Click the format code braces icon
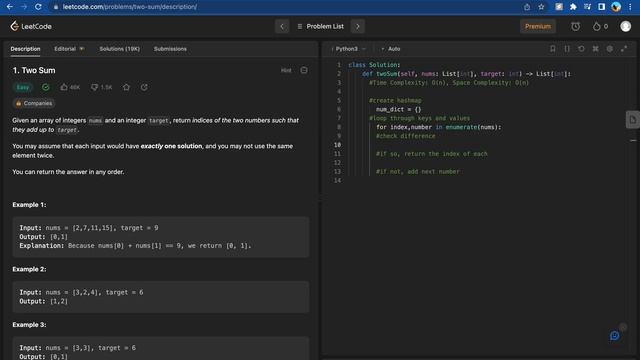Image resolution: width=640 pixels, height=360 pixels. click(x=567, y=49)
